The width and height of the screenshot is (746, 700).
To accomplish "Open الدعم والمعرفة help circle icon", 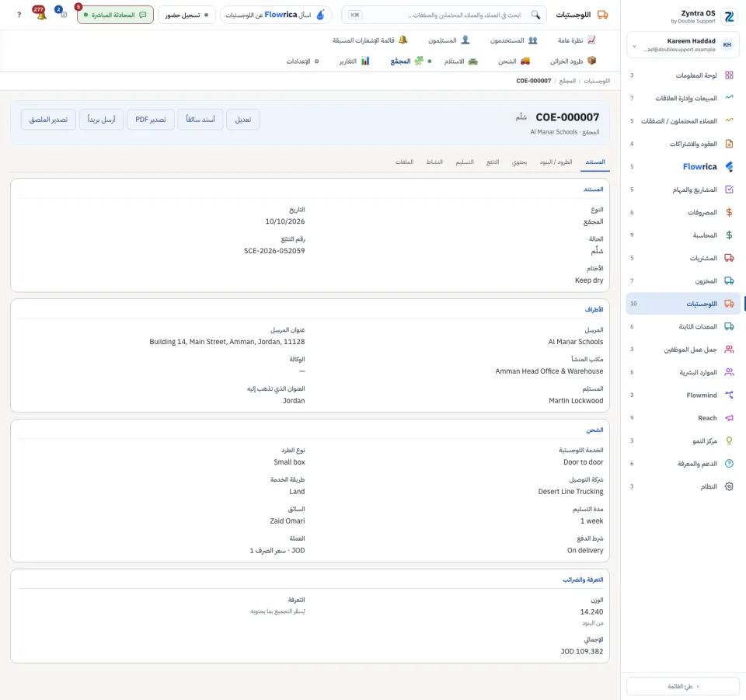I will tap(729, 463).
